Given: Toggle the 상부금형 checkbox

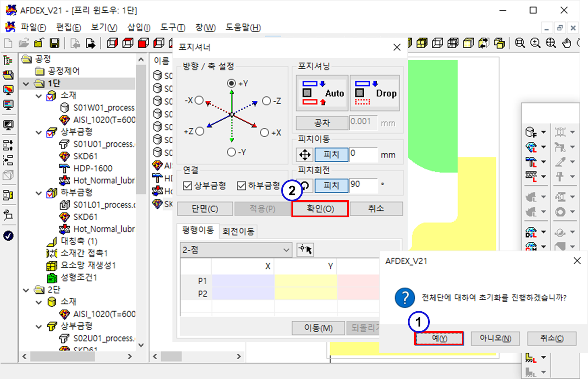Looking at the screenshot, I should (x=188, y=186).
